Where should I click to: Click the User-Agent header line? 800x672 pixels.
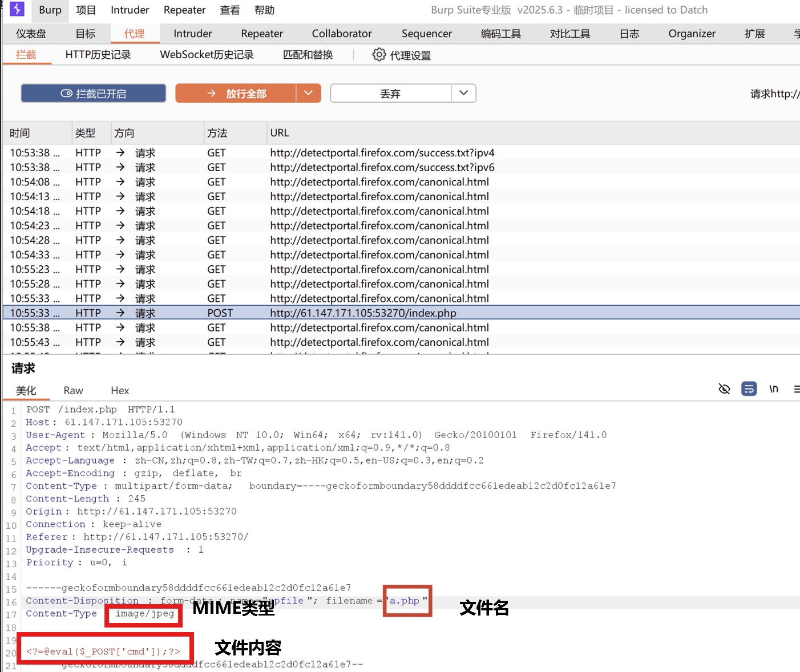pyautogui.click(x=316, y=435)
